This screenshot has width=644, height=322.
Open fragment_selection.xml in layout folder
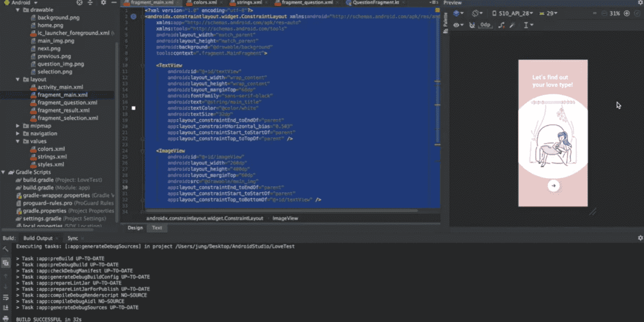64,118
